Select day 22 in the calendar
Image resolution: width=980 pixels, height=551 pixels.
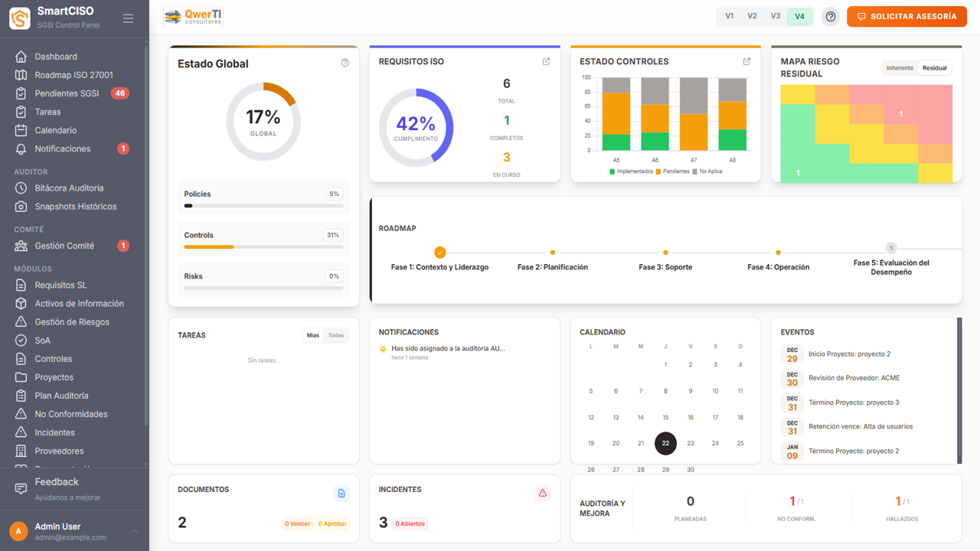click(665, 443)
